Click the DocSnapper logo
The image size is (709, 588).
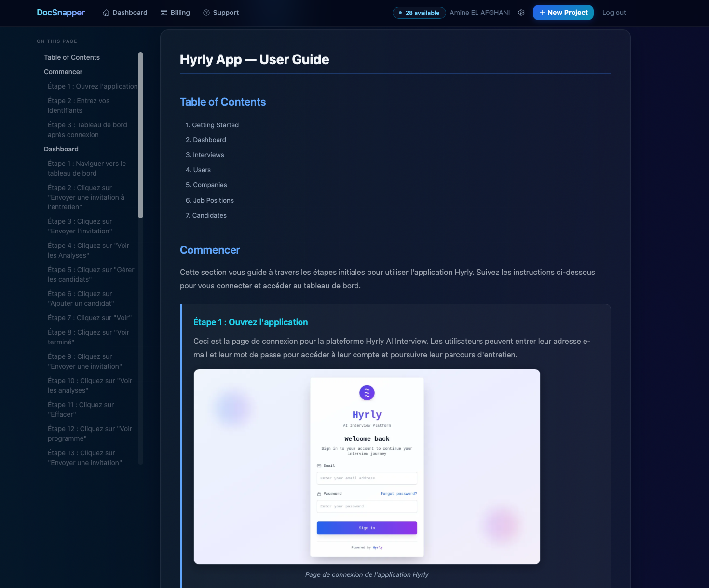[61, 13]
